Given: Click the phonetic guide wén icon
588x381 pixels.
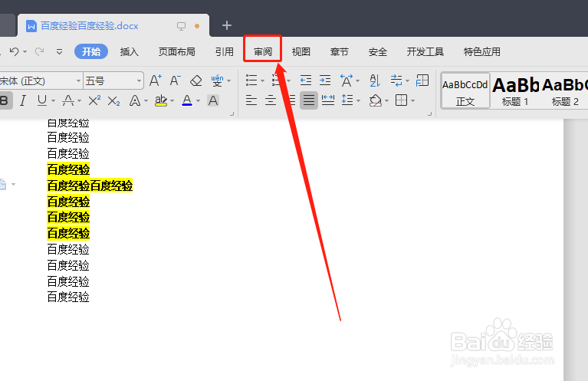Looking at the screenshot, I should 217,80.
